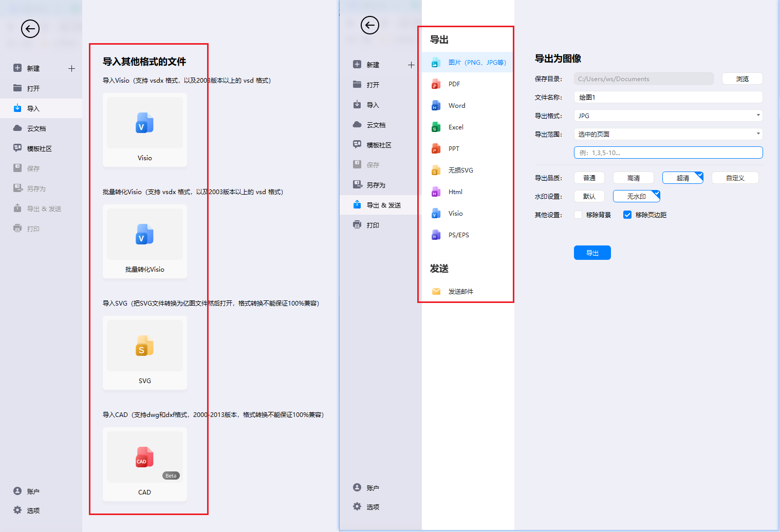780x532 pixels.
Task: Click the blue 导出 button
Action: (x=592, y=253)
